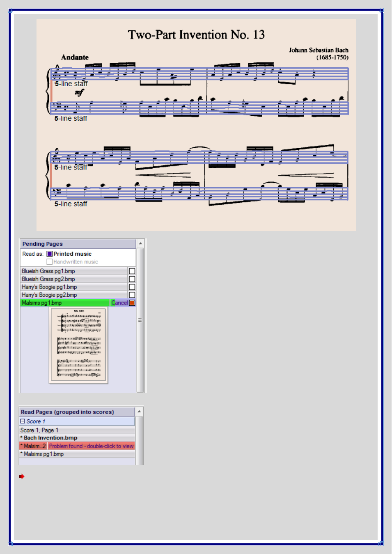Select the Score 1 group row

point(77,421)
